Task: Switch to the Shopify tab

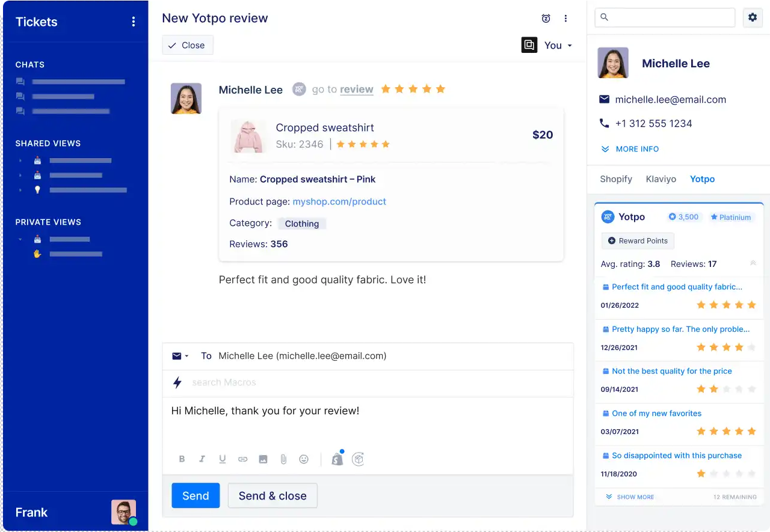Action: (x=616, y=179)
